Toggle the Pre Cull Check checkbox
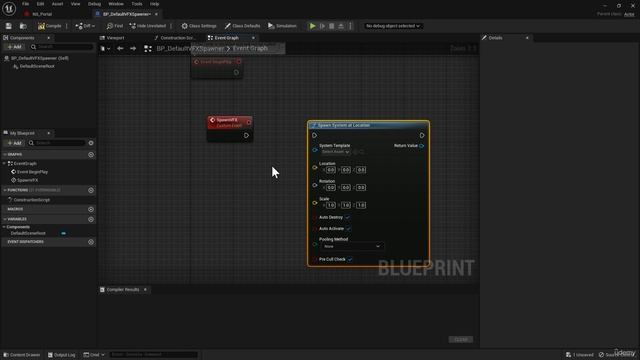This screenshot has height=360, width=640. 350,260
